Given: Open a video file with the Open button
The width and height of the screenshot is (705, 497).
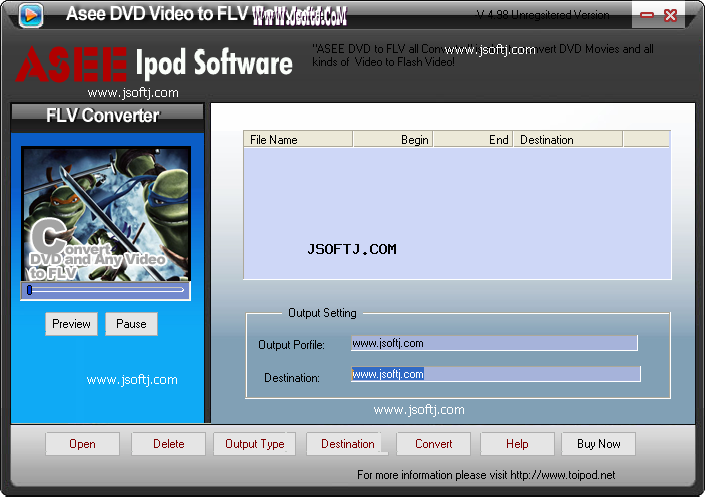Looking at the screenshot, I should pyautogui.click(x=82, y=444).
